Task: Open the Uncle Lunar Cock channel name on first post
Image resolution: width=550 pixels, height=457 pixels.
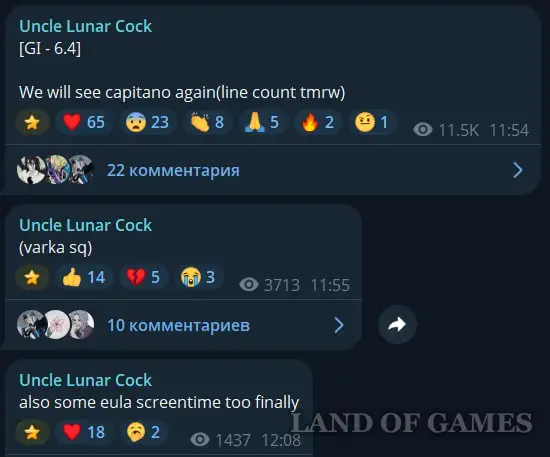Action: 86,26
